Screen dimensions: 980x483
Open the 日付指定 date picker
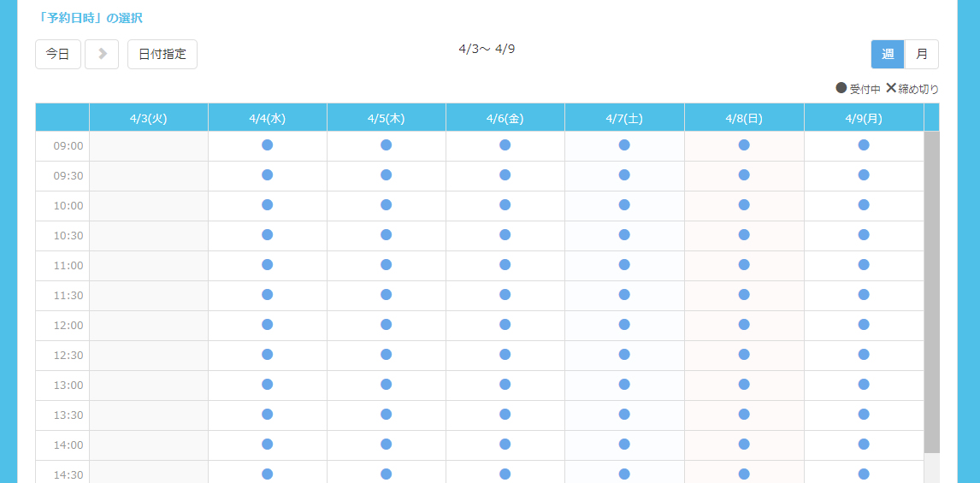click(162, 54)
